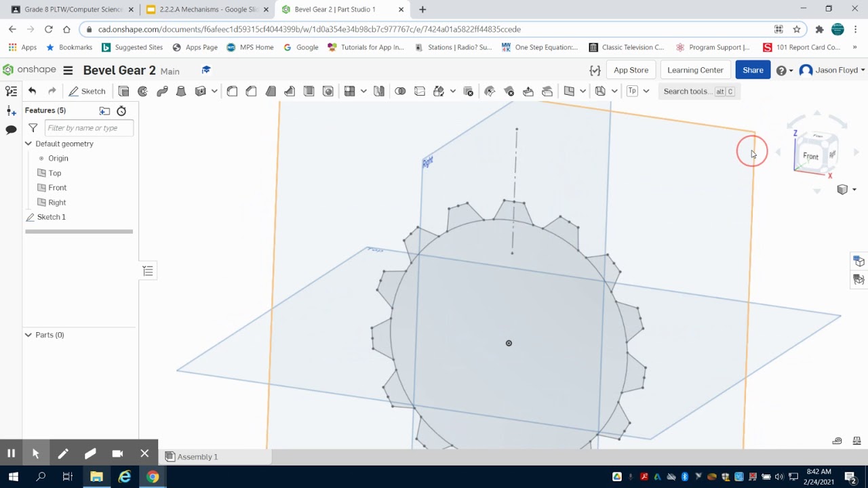Expand the Linear pattern dropdown arrow
The image size is (868, 488).
click(363, 91)
